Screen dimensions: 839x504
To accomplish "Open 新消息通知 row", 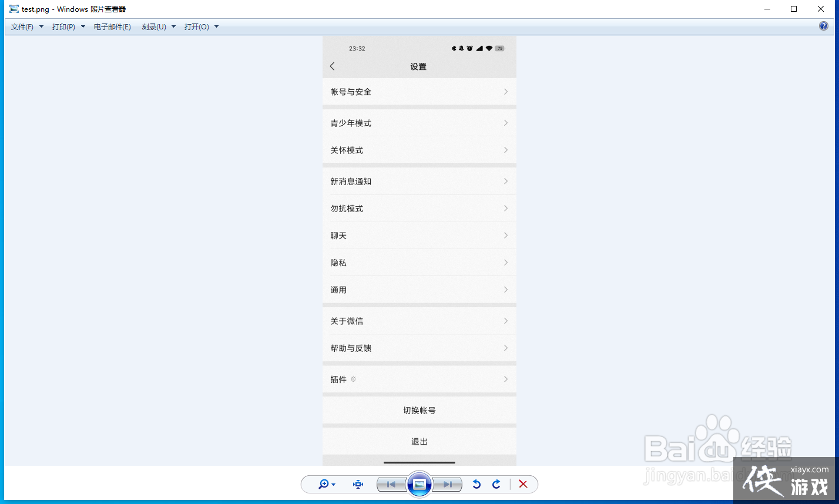I will (419, 181).
